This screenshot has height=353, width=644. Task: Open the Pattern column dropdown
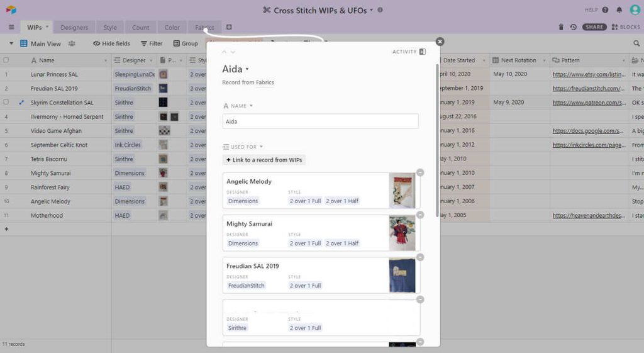[623, 60]
